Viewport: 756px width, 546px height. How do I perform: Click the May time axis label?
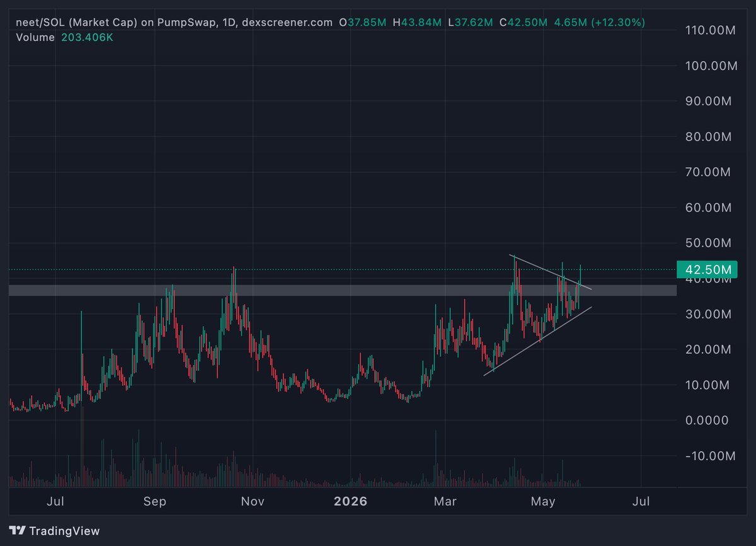click(542, 501)
